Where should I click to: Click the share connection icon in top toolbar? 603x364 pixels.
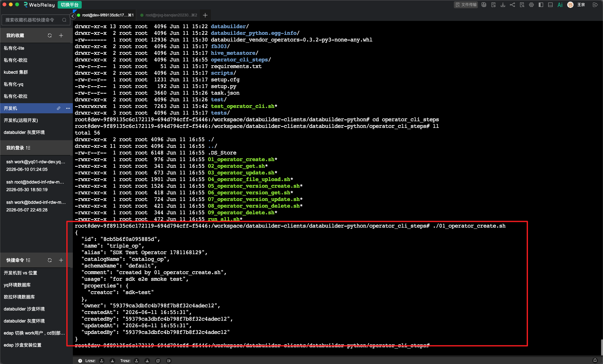[512, 5]
